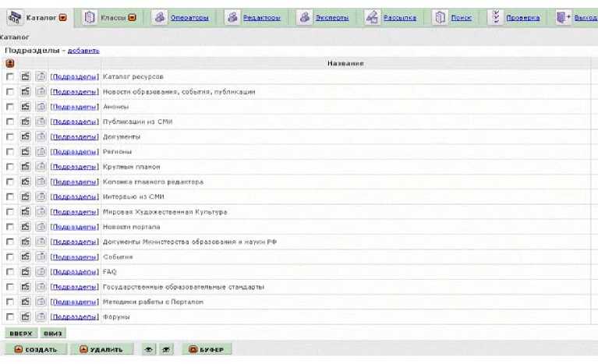Check the box for Регионы
Screen dimensions: 598x364
click(10, 152)
